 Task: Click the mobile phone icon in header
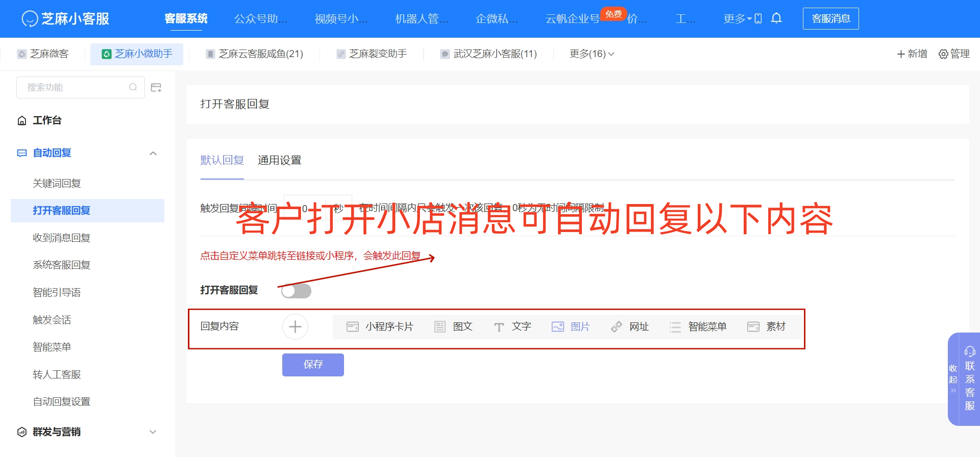click(758, 19)
